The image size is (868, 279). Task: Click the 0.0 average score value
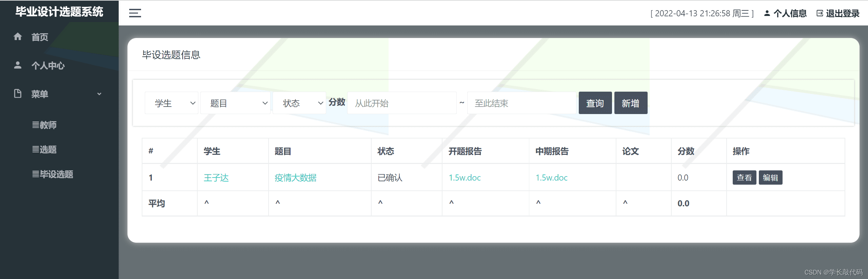click(x=683, y=203)
